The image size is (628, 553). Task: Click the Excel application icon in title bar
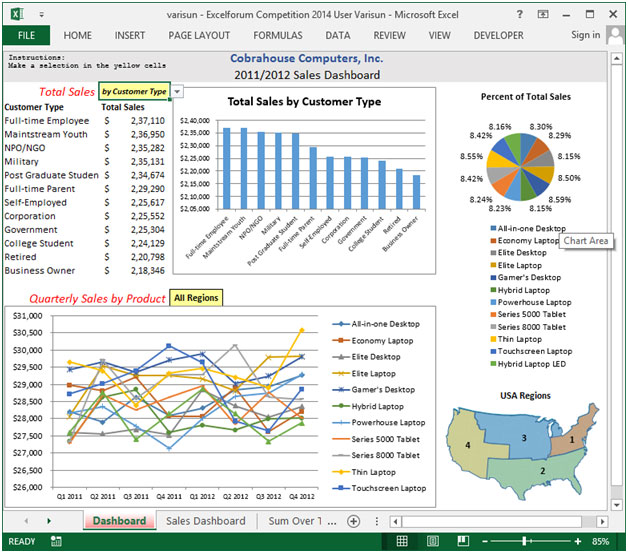(14, 15)
